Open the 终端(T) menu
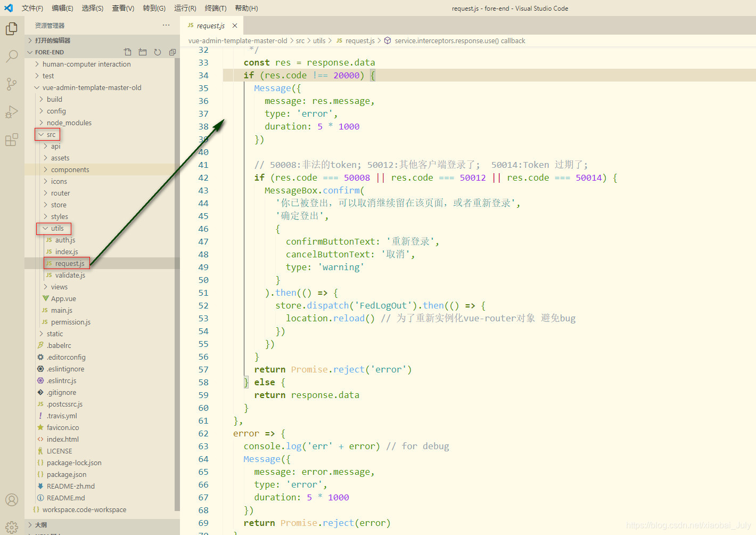Viewport: 756px width, 535px height. pos(216,8)
